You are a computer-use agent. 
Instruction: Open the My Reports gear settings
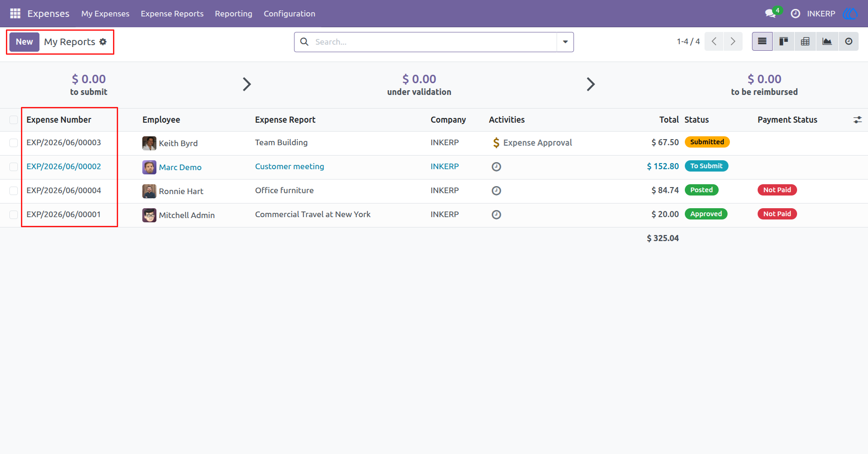[x=103, y=42]
